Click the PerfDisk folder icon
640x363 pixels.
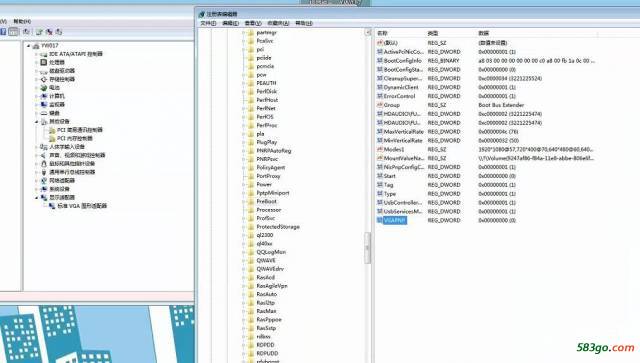pyautogui.click(x=251, y=91)
